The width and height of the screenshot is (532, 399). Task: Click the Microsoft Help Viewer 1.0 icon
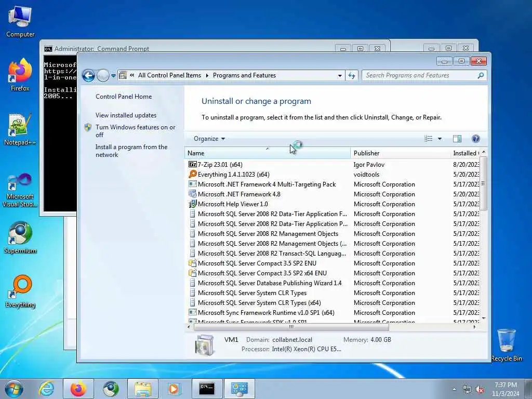(x=192, y=204)
